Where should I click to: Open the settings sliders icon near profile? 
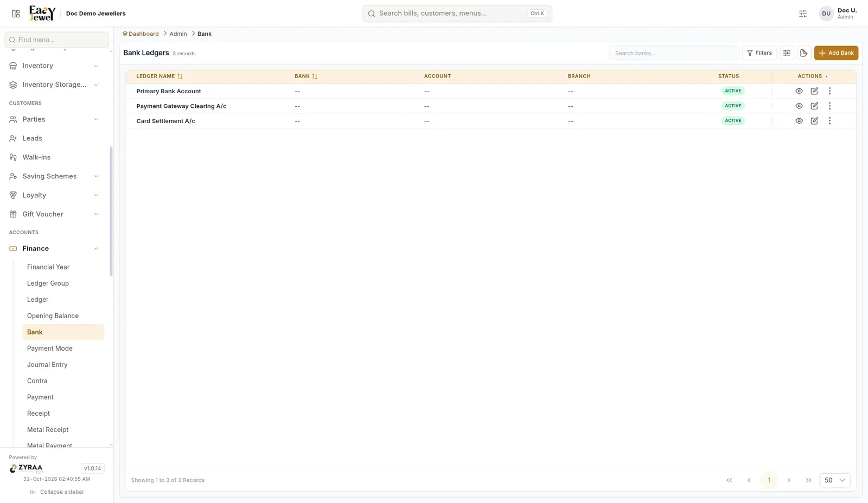(x=803, y=14)
